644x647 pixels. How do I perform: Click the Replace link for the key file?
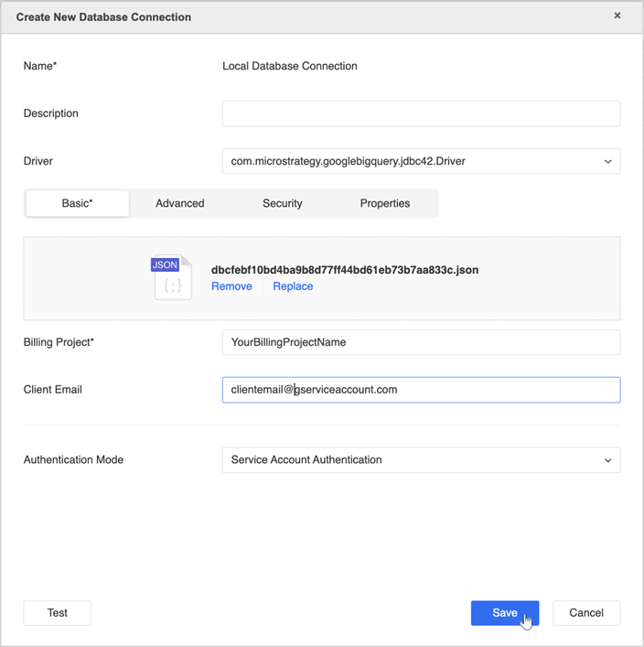click(293, 286)
